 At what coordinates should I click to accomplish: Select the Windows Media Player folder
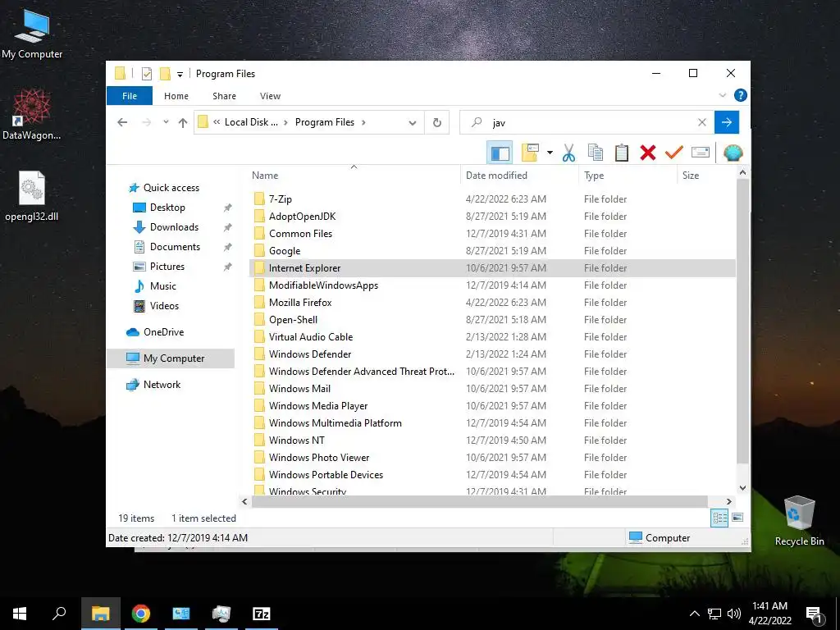click(318, 406)
